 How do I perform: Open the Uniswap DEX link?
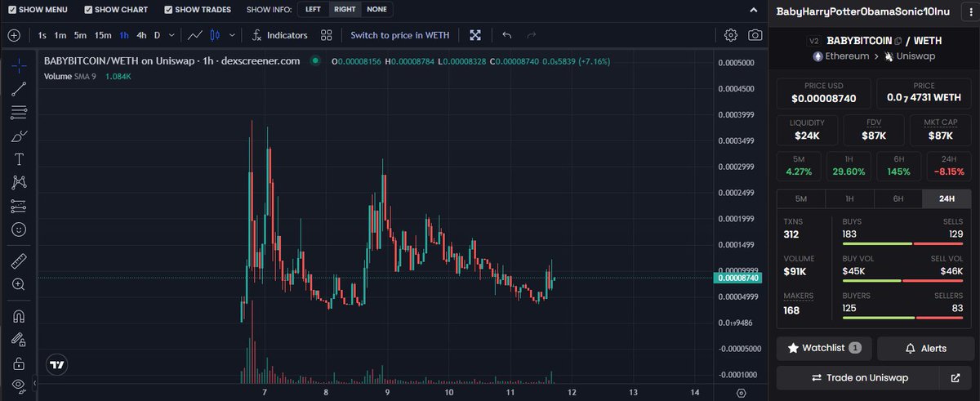click(x=910, y=56)
